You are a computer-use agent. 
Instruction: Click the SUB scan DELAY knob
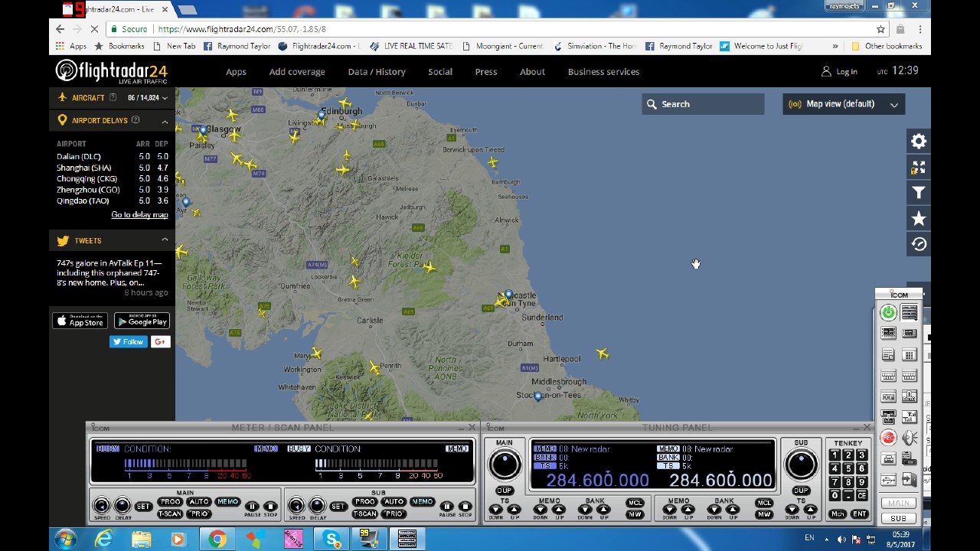click(x=317, y=505)
